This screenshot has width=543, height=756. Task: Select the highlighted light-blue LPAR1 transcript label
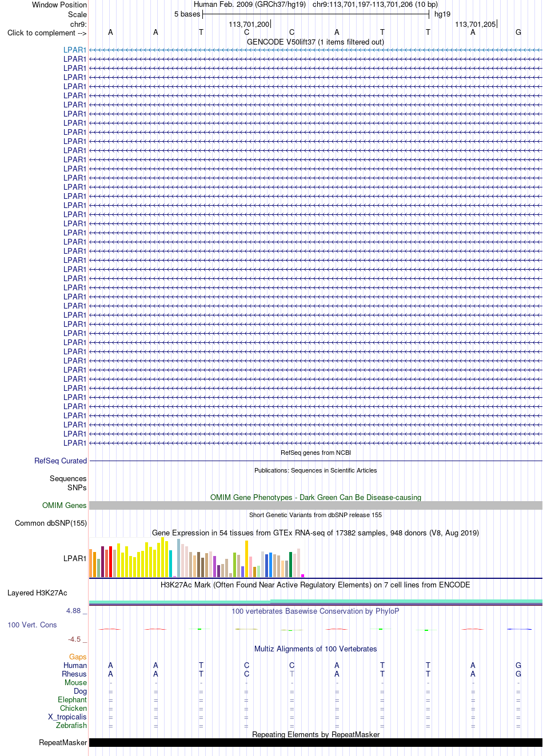(x=75, y=50)
